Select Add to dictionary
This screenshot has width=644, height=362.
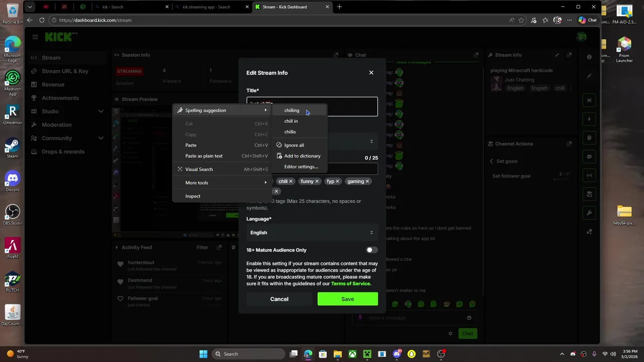coord(299,156)
